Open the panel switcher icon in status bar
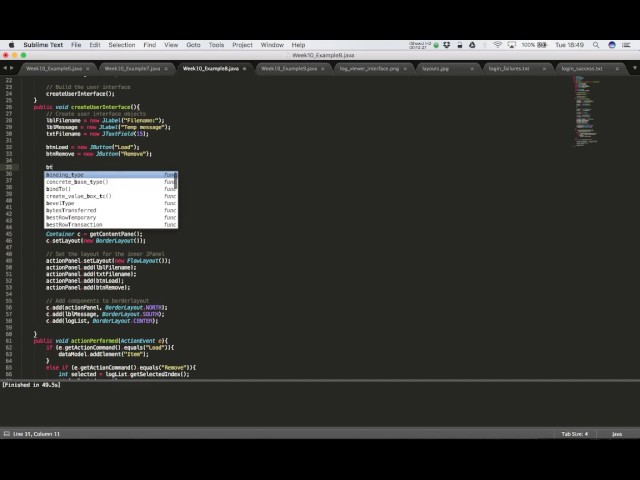640x480 pixels. [6, 434]
